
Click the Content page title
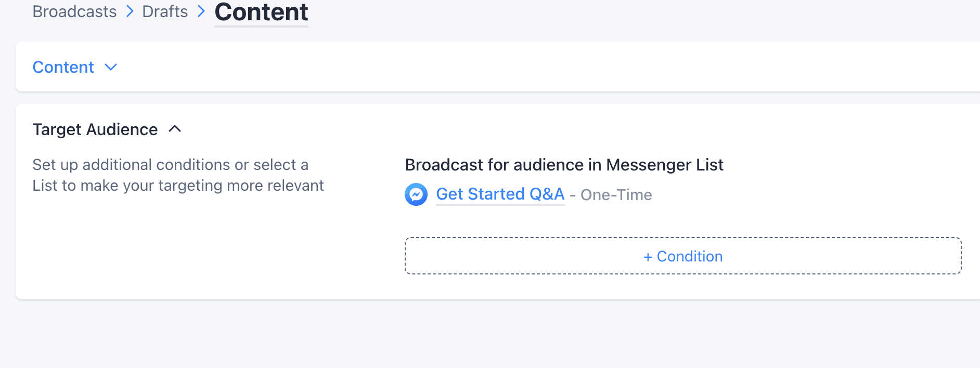pos(261,12)
